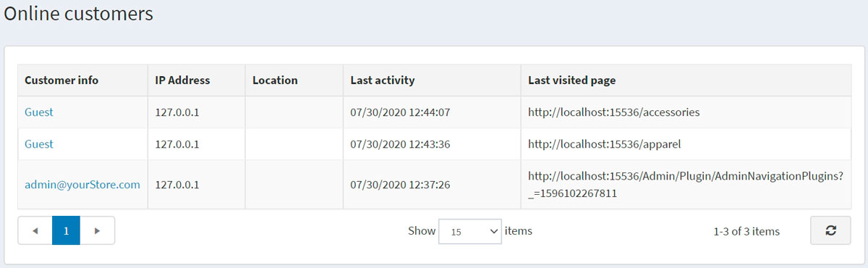Click the Customer info column header
Viewport: 868px width, 268px height.
tap(83, 80)
